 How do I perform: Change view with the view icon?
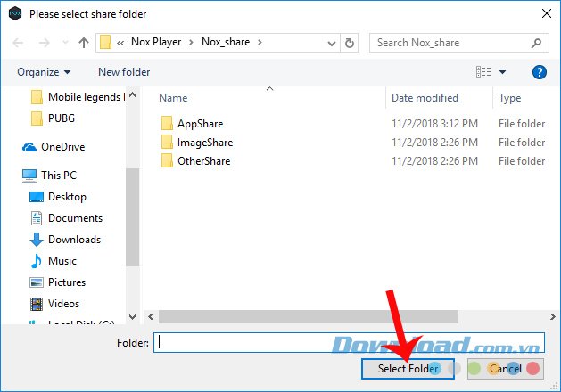(483, 72)
